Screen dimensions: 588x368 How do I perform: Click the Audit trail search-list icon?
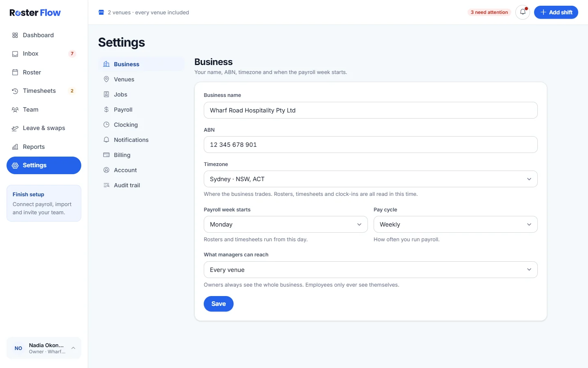[x=106, y=185]
